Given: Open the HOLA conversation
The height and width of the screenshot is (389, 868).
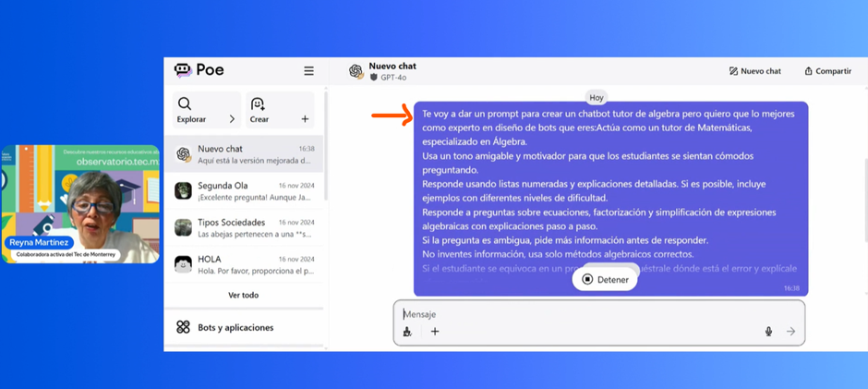Looking at the screenshot, I should coord(244,264).
